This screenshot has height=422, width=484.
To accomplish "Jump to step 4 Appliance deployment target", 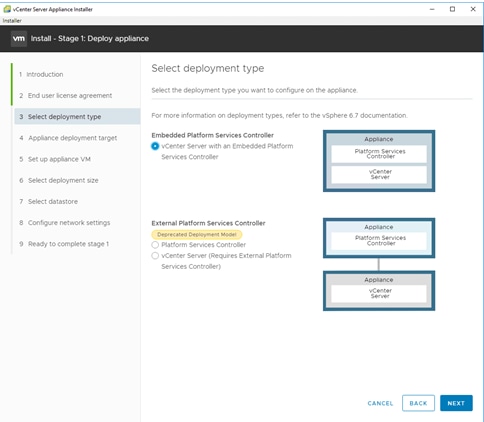I will click(x=68, y=138).
